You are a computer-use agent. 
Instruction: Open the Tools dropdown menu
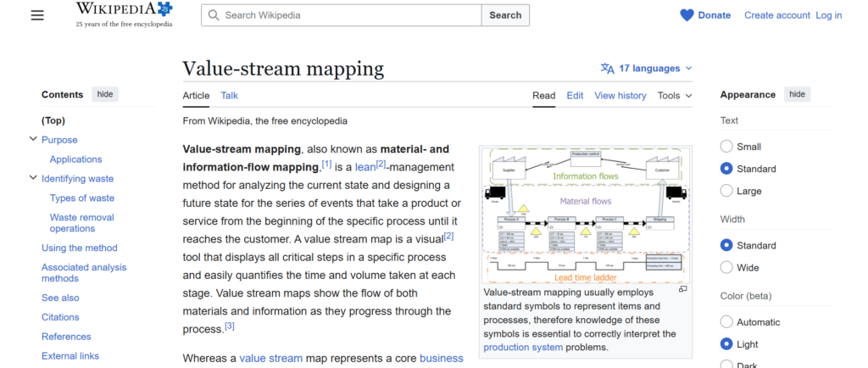[675, 96]
